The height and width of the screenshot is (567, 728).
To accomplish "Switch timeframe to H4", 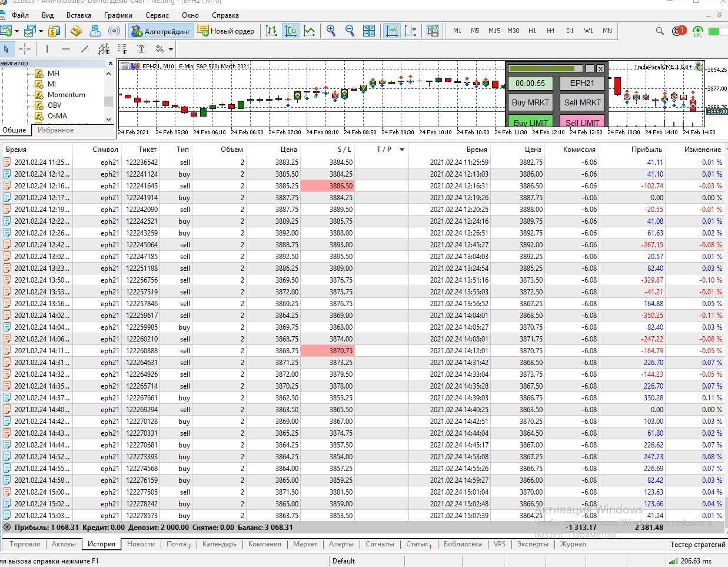I will pos(550,31).
